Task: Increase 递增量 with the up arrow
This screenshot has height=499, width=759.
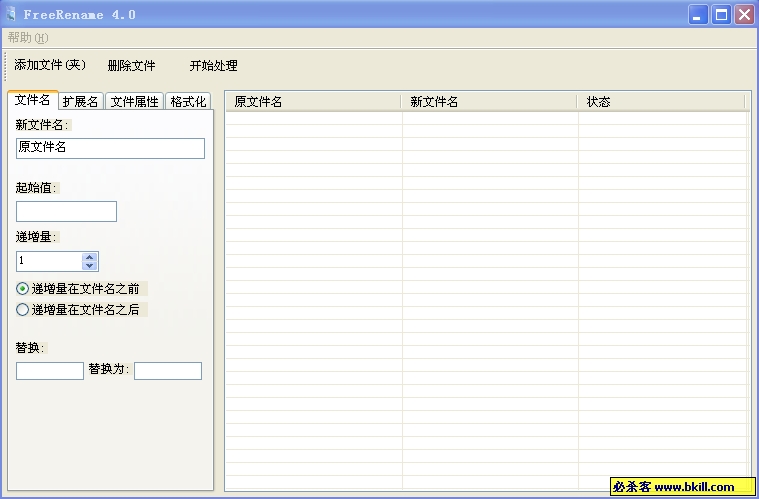Action: pyautogui.click(x=90, y=257)
